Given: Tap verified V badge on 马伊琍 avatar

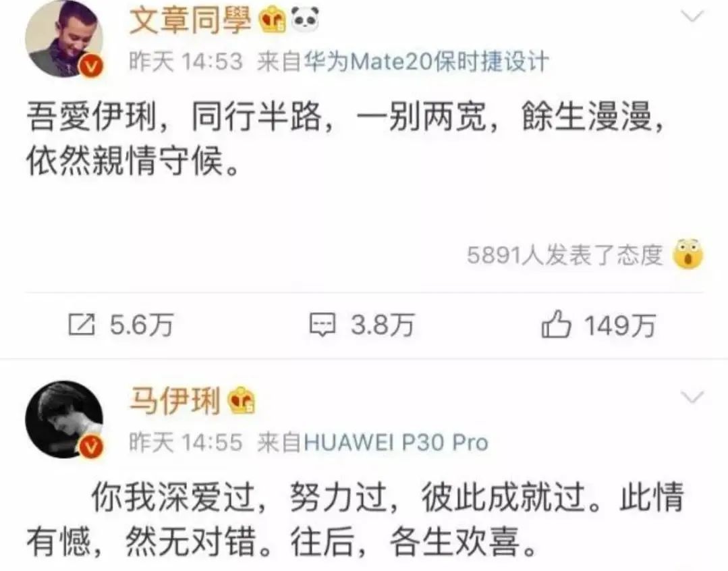Looking at the screenshot, I should click(x=92, y=447).
